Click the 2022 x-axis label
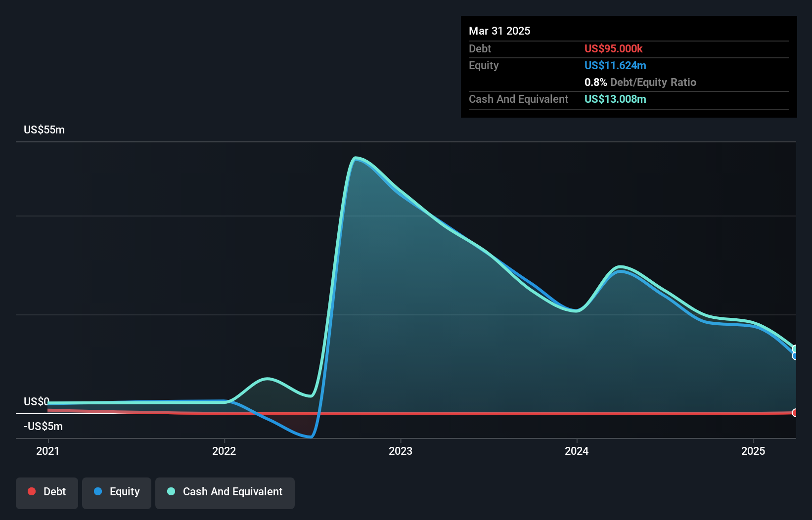 click(224, 451)
